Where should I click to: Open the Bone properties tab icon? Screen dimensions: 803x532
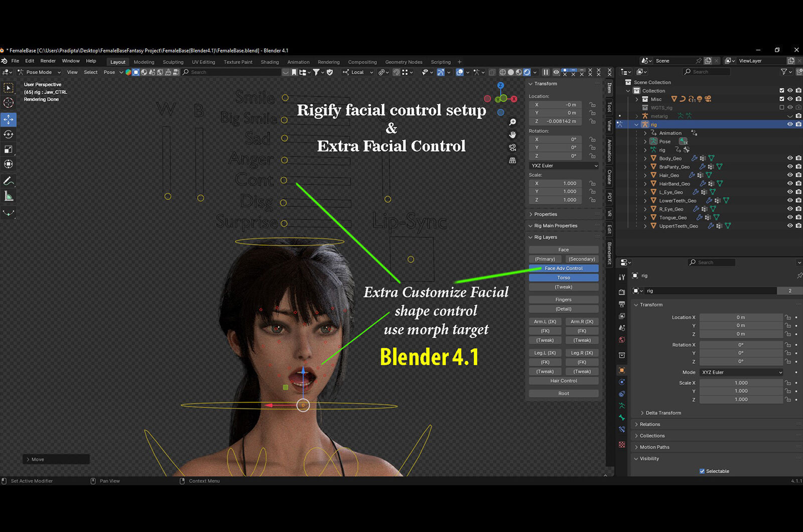pos(622,418)
